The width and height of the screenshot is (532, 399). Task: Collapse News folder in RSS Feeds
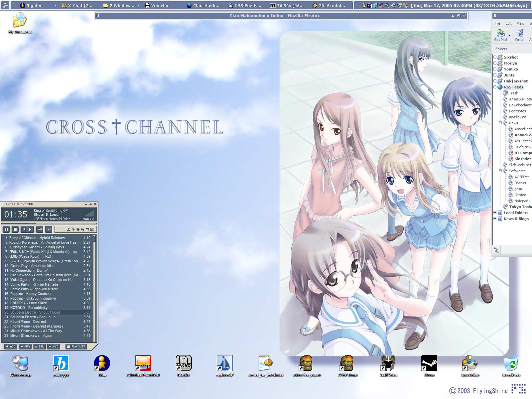(500, 123)
